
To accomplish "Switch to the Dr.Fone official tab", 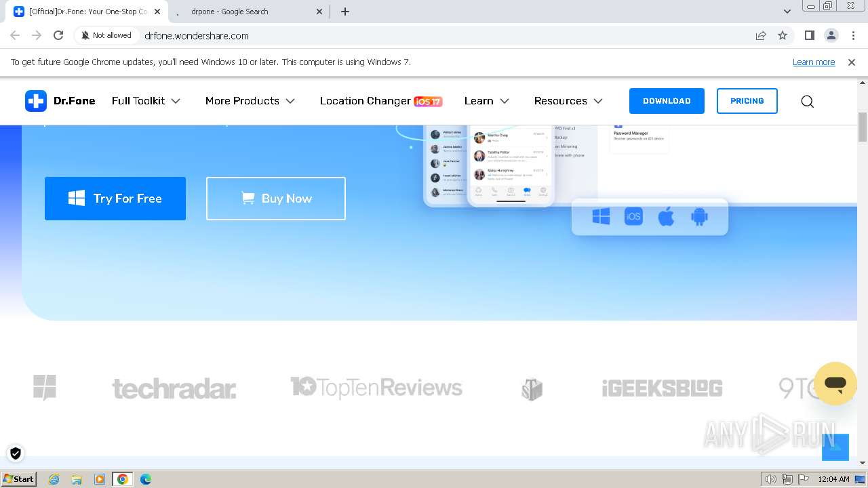I will tap(83, 12).
